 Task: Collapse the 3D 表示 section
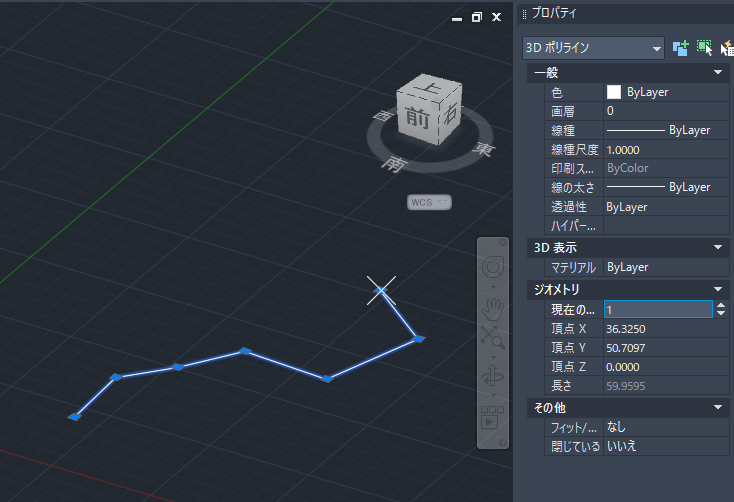click(x=718, y=247)
